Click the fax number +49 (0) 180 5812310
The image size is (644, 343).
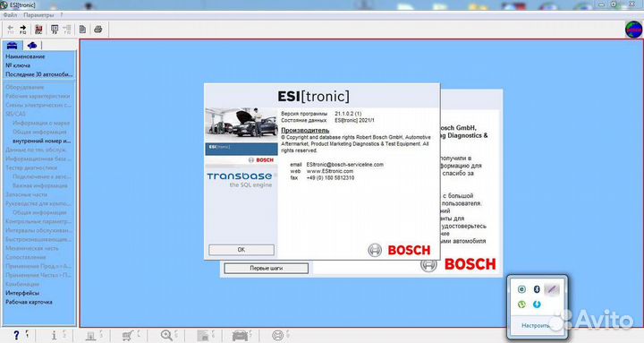330,177
